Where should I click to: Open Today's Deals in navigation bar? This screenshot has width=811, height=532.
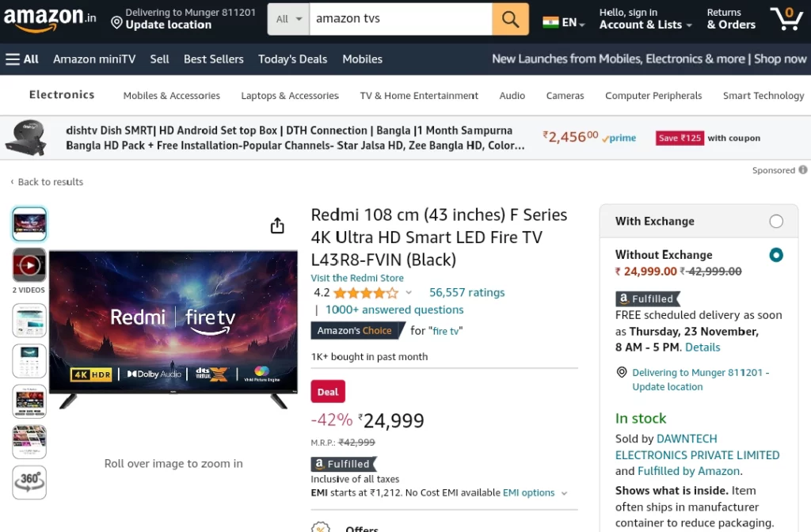coord(293,59)
